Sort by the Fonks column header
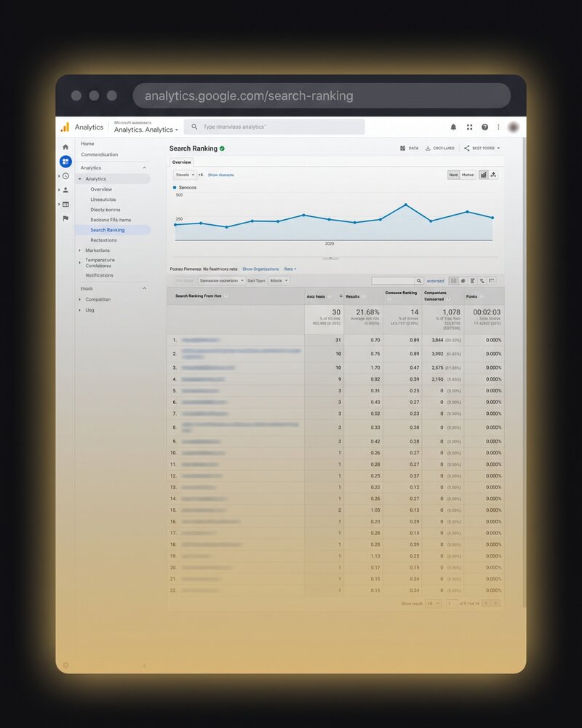Screen dimensions: 582x728 point(471,296)
